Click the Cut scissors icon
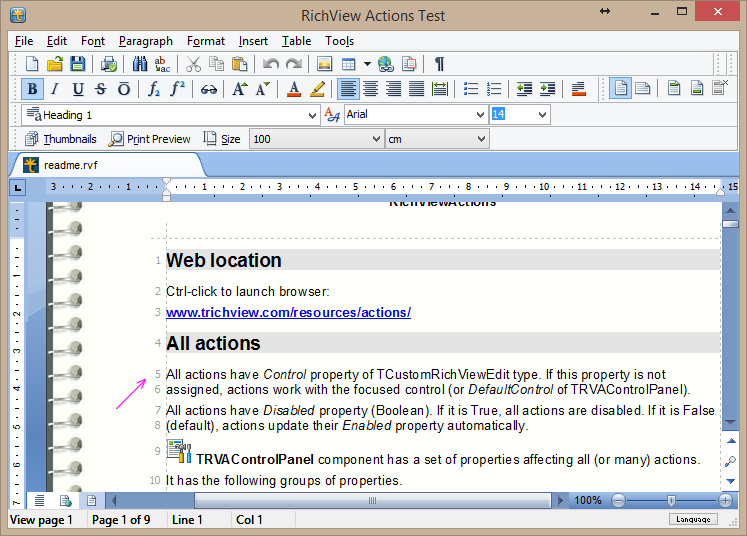Screen dimensions: 747x536 tap(193, 64)
